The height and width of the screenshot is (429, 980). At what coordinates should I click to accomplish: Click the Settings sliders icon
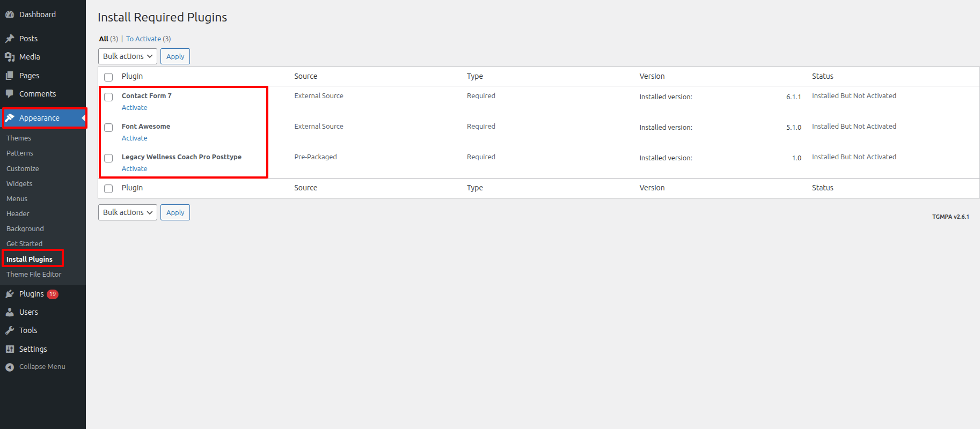tap(10, 349)
